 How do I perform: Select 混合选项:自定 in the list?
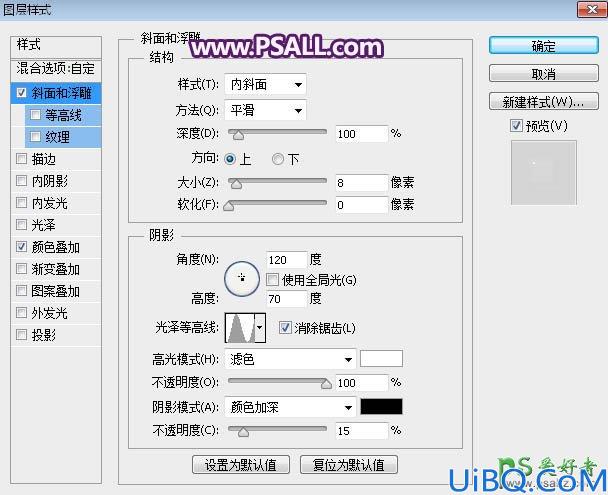56,69
